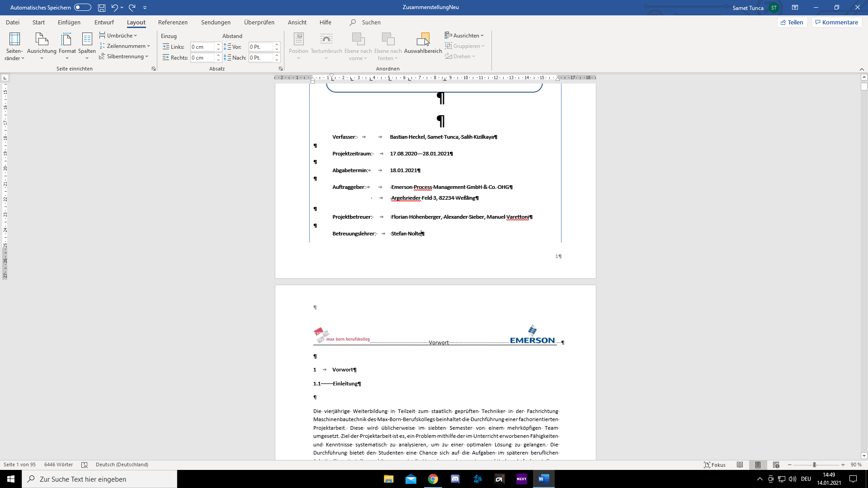868x488 pixels.
Task: Click the save icon in title bar
Action: pyautogui.click(x=102, y=8)
